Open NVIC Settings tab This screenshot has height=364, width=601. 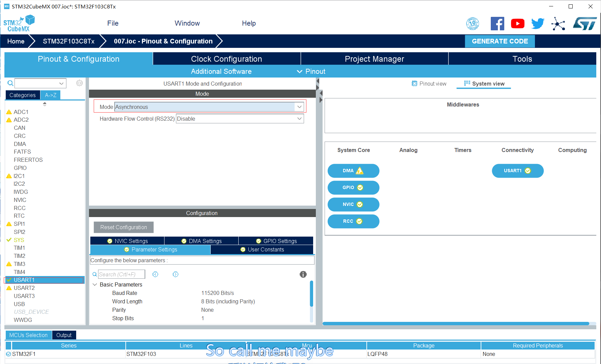tap(127, 241)
